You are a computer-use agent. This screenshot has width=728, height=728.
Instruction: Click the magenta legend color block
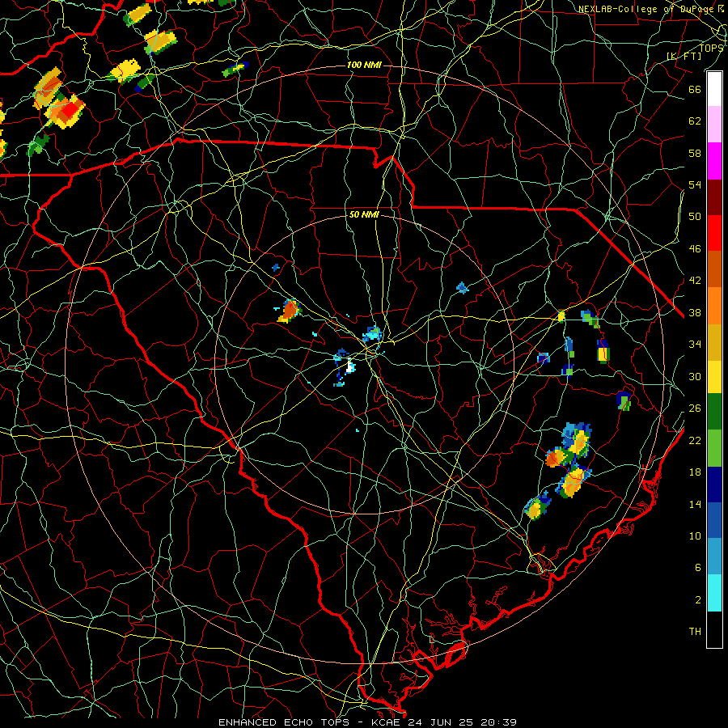tap(714, 161)
